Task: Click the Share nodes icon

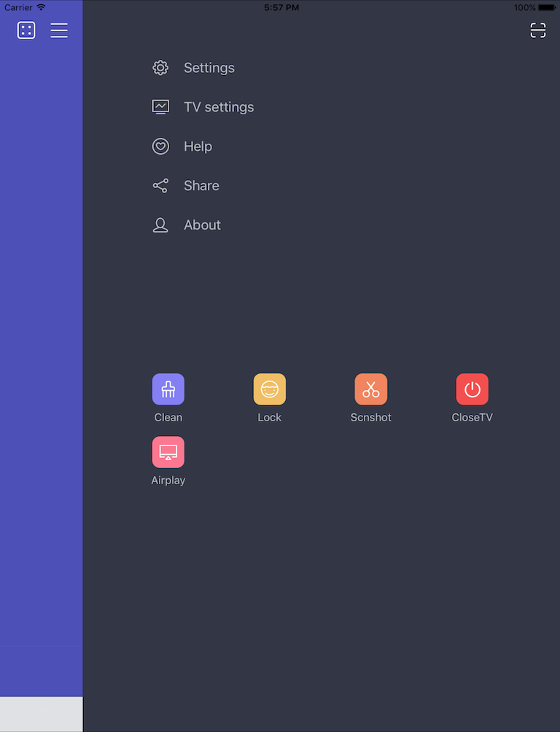Action: [160, 185]
